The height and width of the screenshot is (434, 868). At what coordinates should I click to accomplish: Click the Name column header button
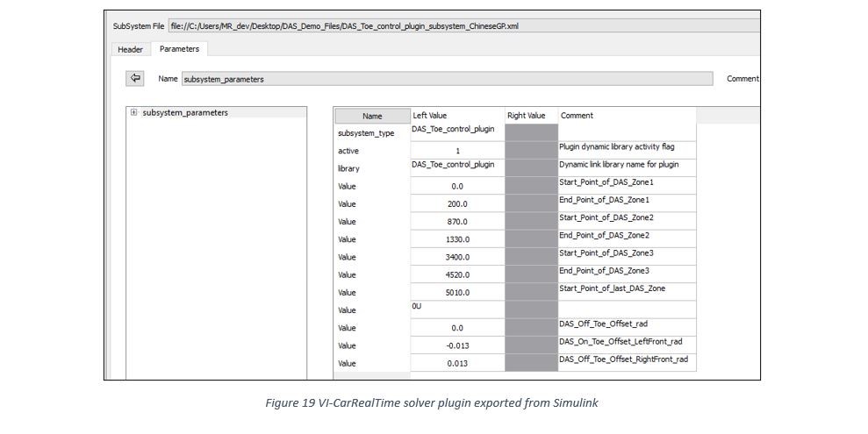tap(372, 116)
